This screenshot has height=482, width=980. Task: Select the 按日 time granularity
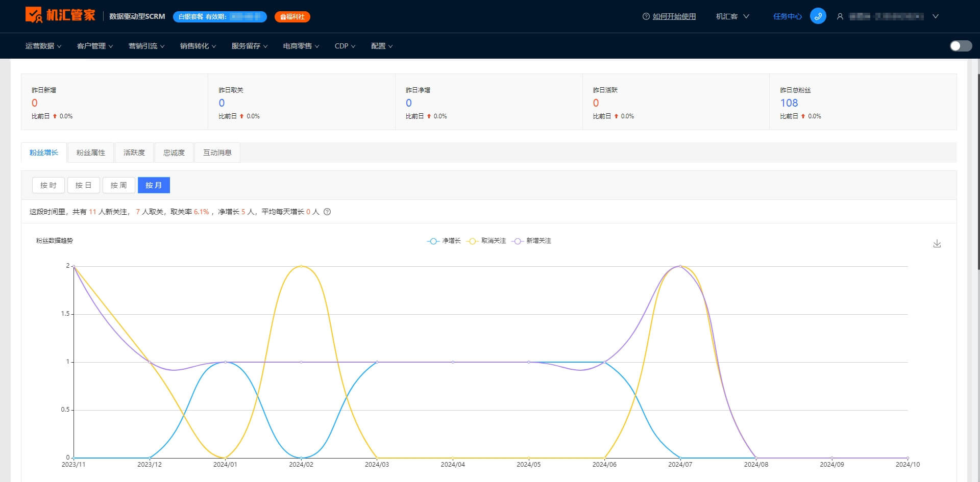pos(84,185)
